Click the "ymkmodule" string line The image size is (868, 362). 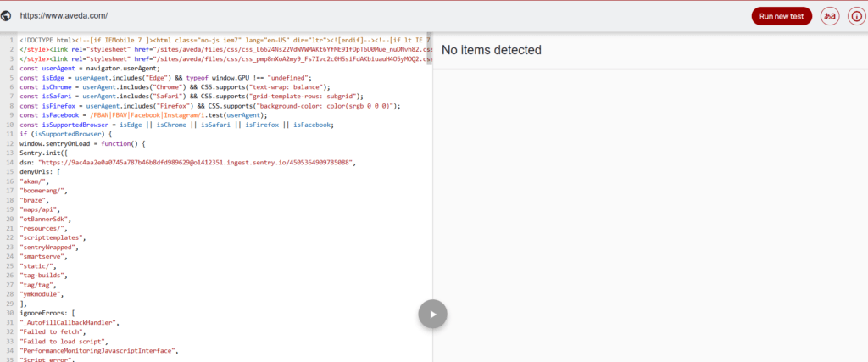42,294
